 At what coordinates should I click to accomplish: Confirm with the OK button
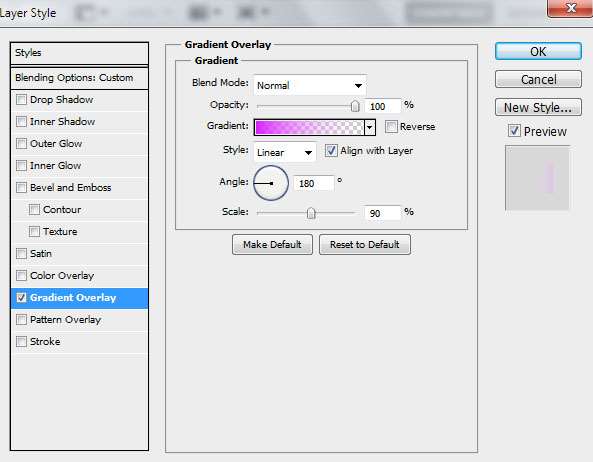click(538, 51)
